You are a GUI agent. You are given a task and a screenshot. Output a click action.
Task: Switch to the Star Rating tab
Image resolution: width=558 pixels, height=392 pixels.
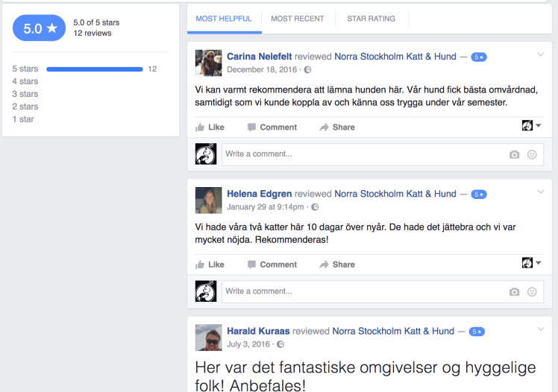(371, 19)
